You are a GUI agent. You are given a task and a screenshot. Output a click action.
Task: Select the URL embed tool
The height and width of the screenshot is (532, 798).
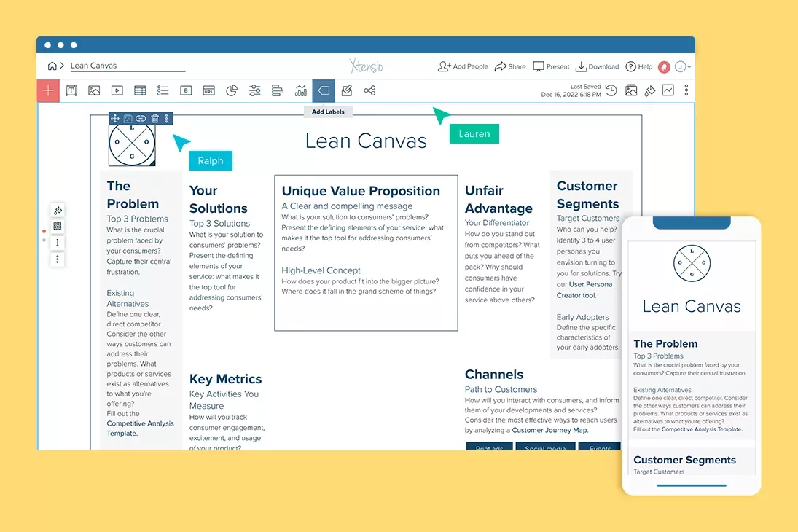[208, 90]
